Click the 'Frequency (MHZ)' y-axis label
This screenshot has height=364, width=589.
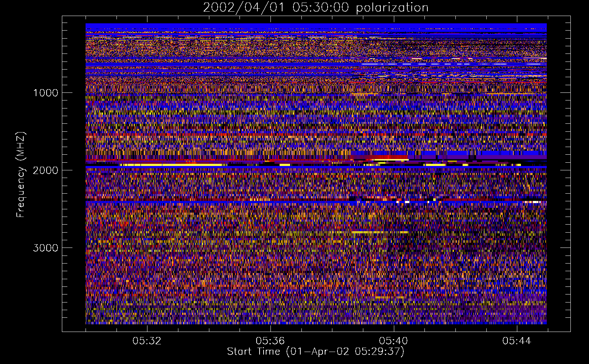tap(21, 175)
